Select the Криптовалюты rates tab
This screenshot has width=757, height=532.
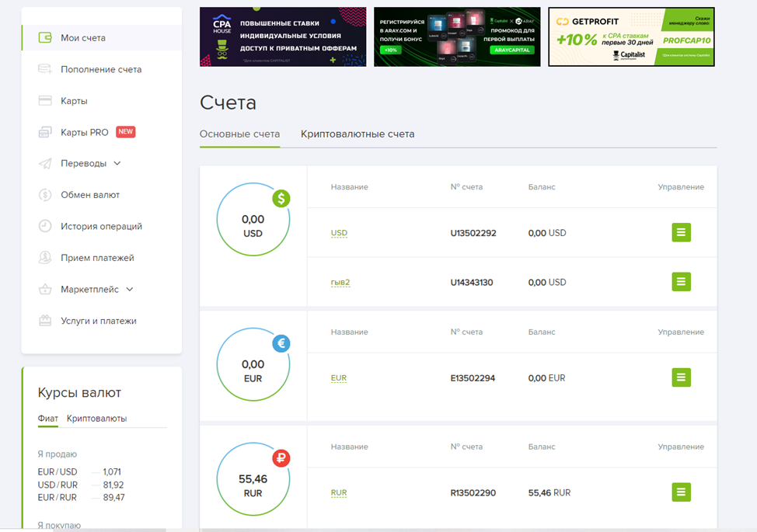(x=96, y=418)
